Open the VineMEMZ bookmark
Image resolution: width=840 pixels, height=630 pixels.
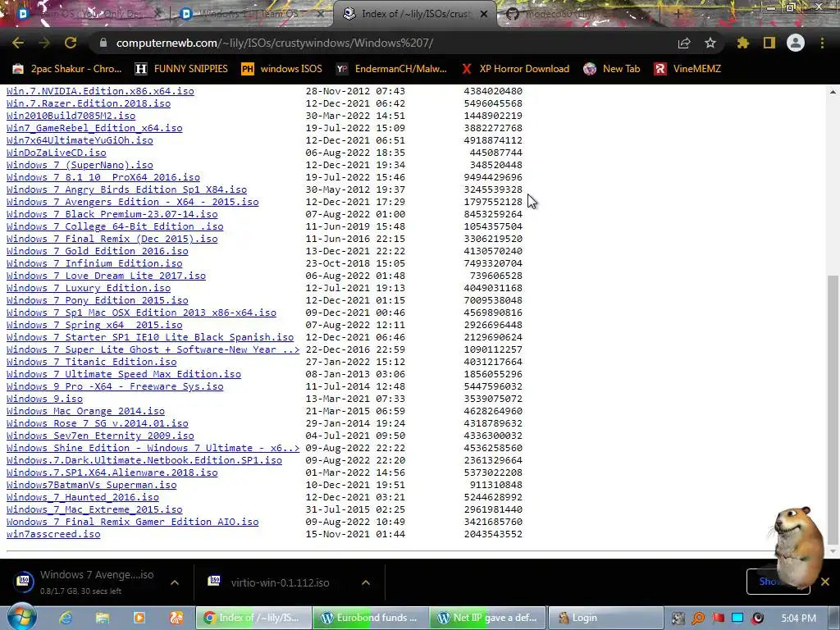[687, 69]
